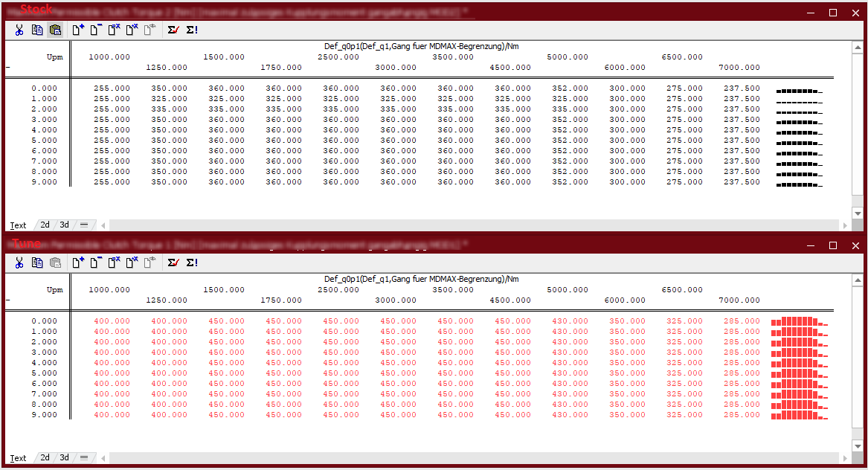Click the Paste clipboard icon in Stock window
The image size is (868, 470).
(x=55, y=30)
